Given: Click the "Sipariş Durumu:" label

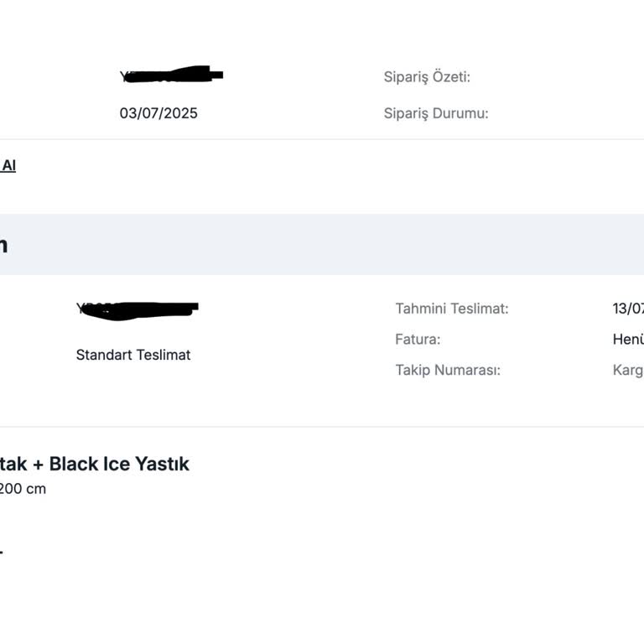Looking at the screenshot, I should (436, 113).
